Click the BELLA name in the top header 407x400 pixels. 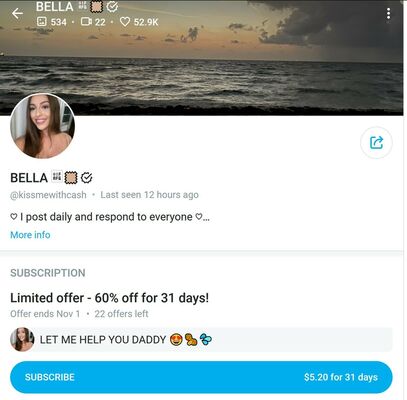tap(55, 6)
